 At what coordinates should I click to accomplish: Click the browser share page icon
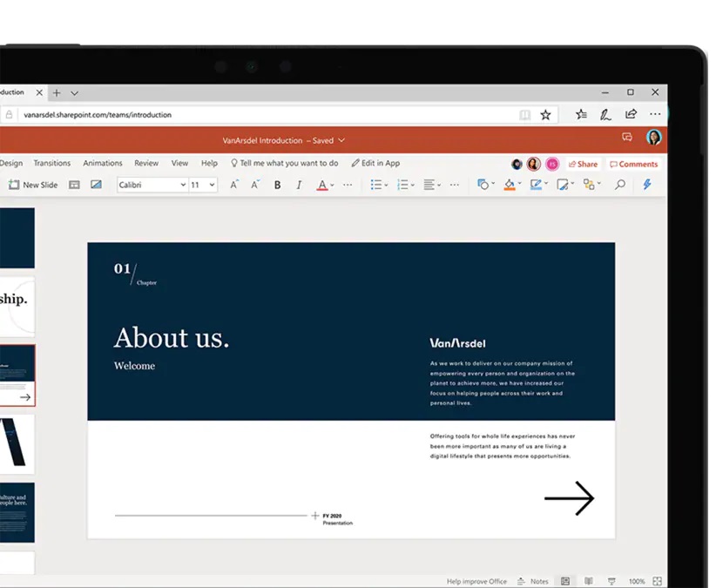(x=631, y=114)
